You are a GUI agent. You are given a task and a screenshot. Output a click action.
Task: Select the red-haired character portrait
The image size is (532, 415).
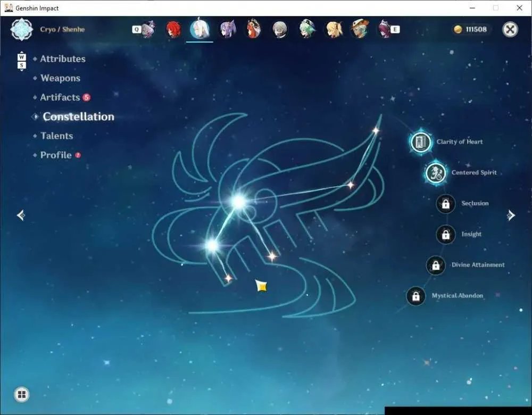click(x=173, y=29)
